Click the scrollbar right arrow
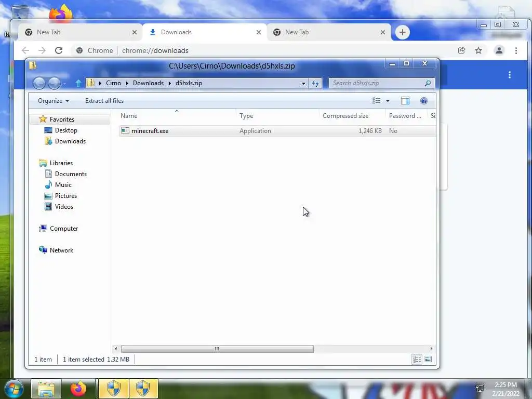This screenshot has width=532, height=399. coord(431,349)
